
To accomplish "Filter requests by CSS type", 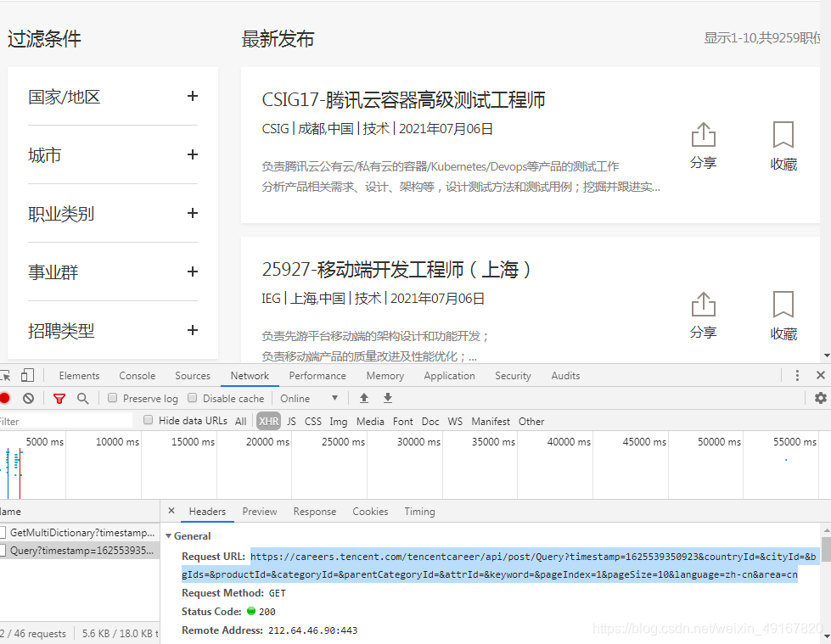I will coord(312,422).
